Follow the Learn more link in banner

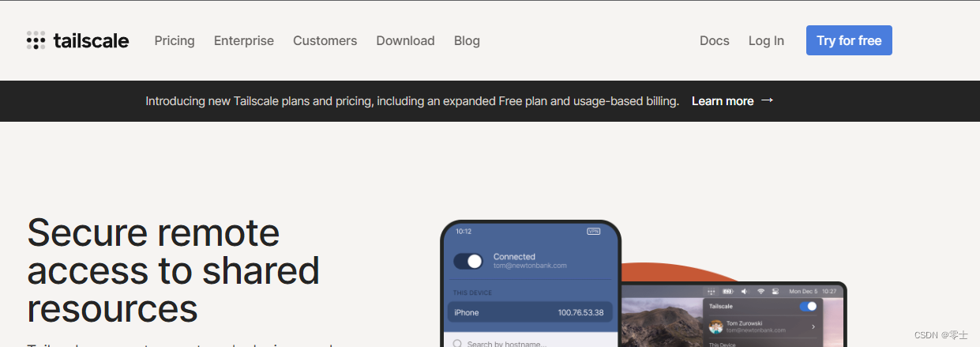(723, 101)
